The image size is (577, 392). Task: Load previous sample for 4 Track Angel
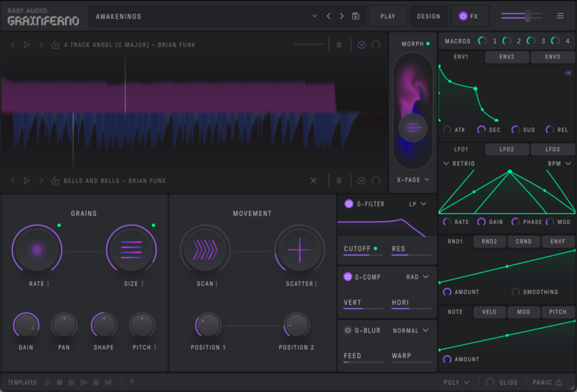click(x=13, y=45)
